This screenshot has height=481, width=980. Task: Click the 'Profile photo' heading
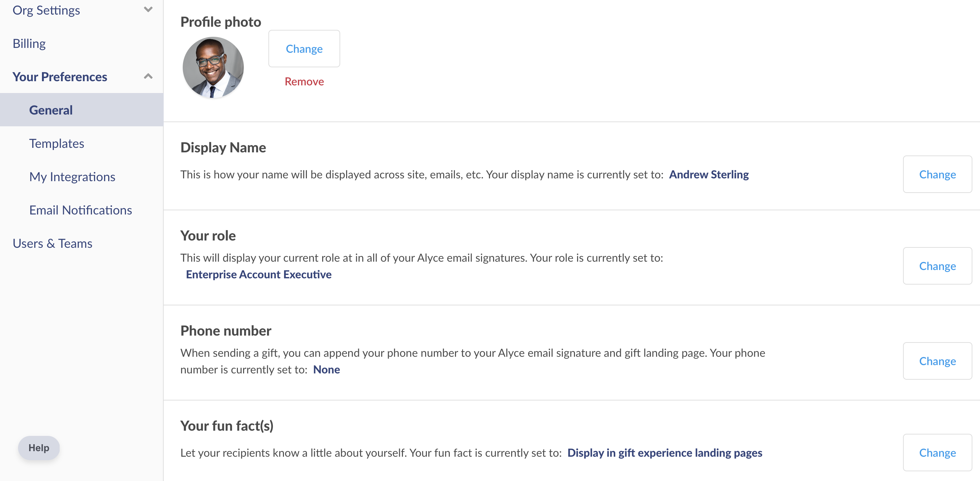[221, 22]
